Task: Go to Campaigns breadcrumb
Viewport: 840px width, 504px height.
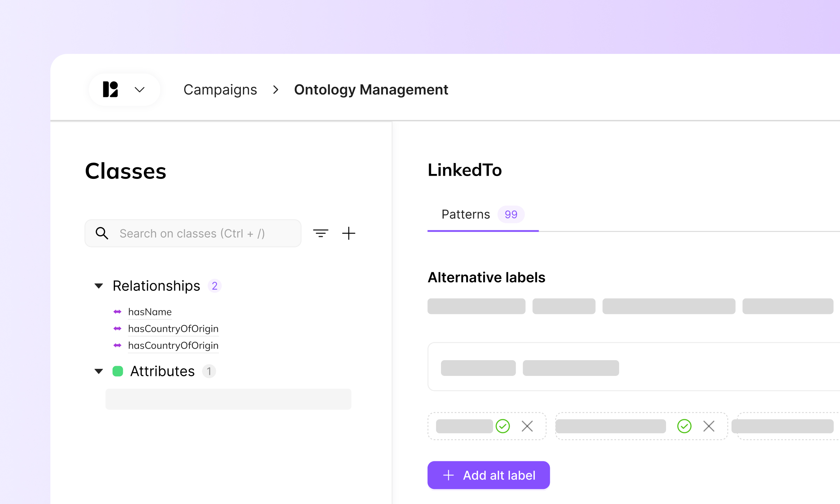Action: [x=220, y=90]
